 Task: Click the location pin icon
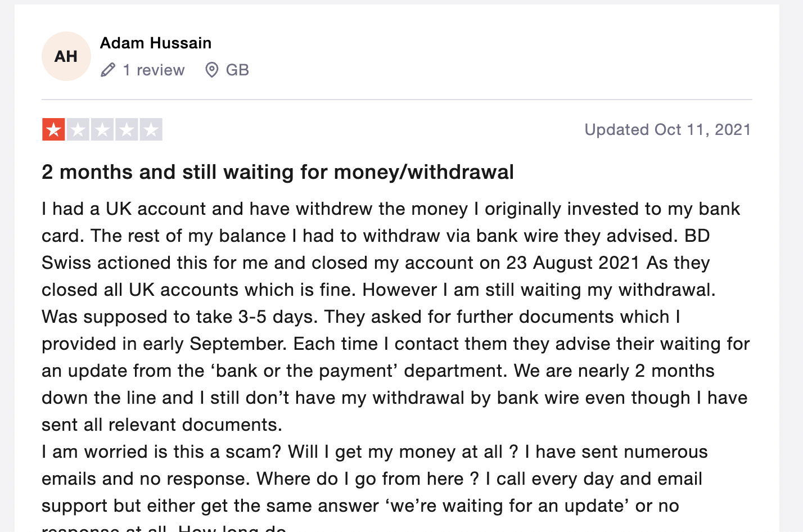(212, 70)
